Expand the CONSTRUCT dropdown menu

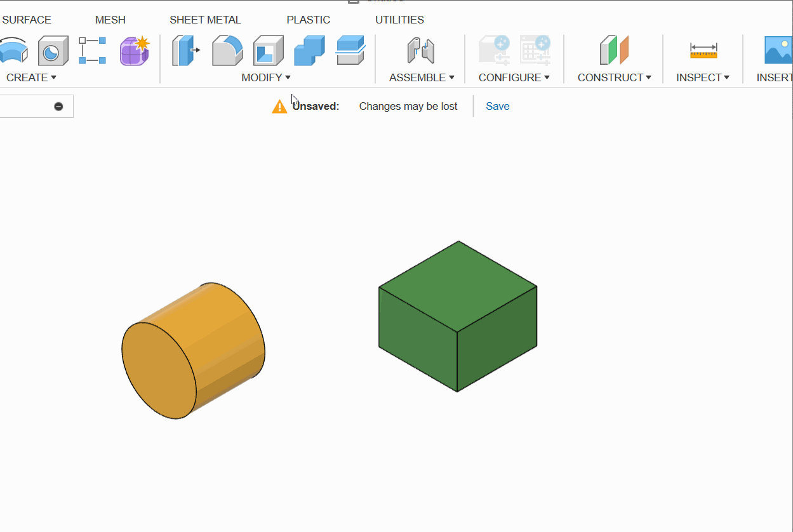(613, 77)
